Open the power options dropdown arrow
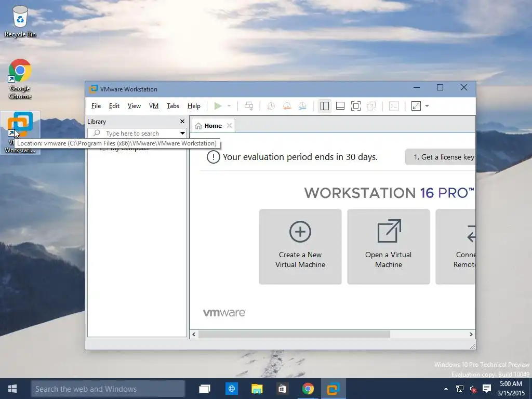532x399 pixels. click(x=229, y=106)
